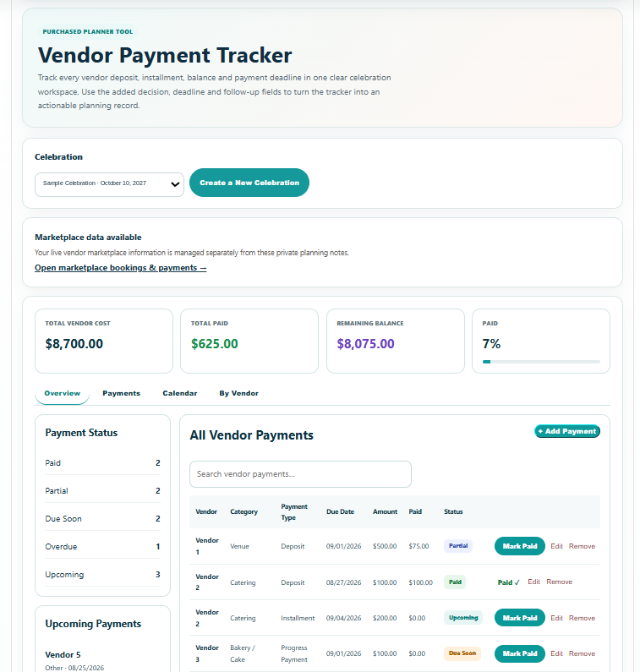Switch to the Payments tab
The image size is (640, 672).
point(121,393)
